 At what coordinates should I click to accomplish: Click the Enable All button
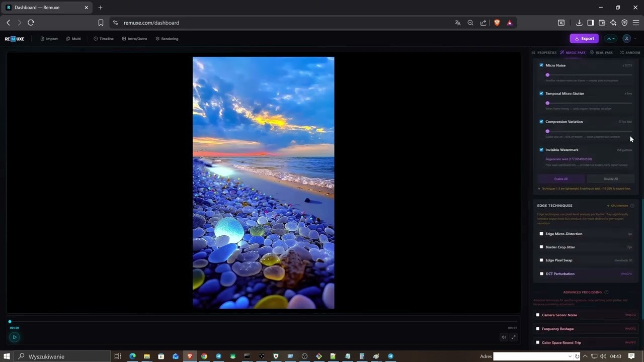point(560,178)
